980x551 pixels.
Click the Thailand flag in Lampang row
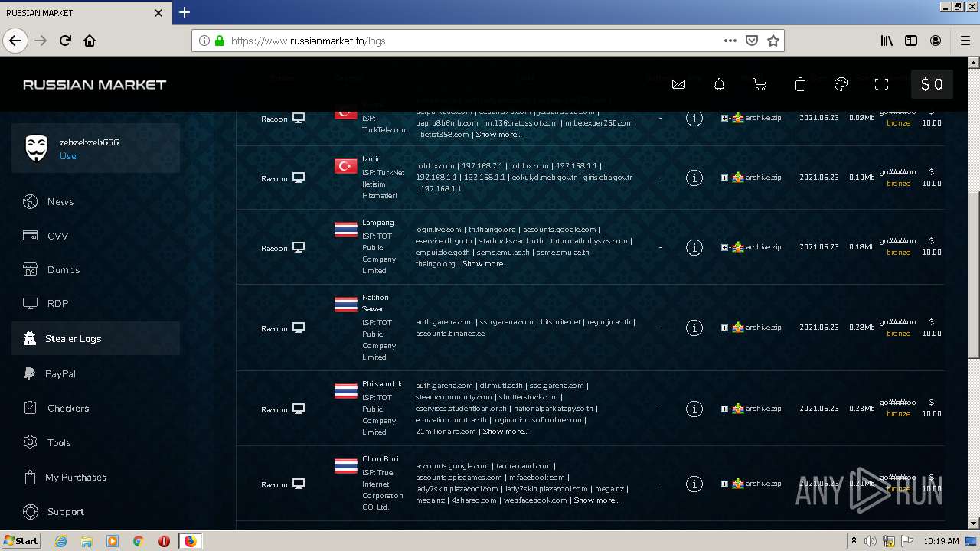tap(346, 230)
